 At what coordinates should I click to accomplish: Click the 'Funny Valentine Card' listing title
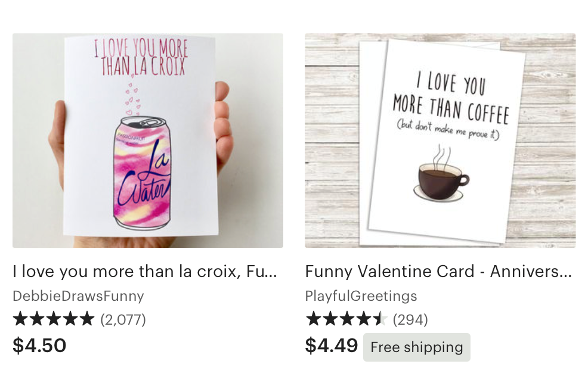click(x=438, y=272)
